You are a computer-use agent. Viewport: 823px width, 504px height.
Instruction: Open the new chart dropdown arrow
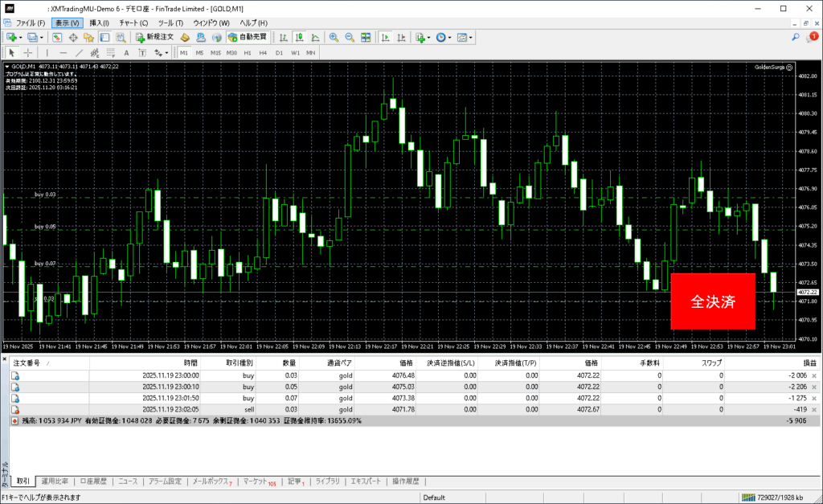21,37
